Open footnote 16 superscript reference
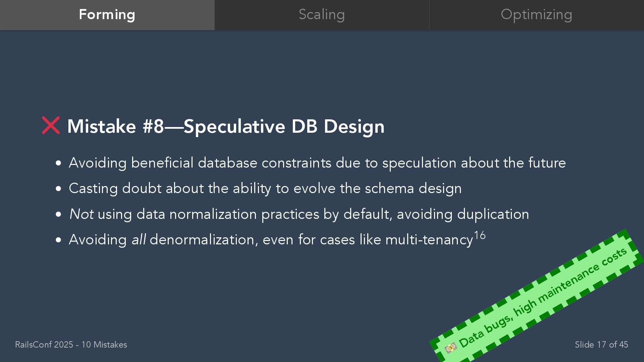This screenshot has width=644, height=362. tap(480, 235)
